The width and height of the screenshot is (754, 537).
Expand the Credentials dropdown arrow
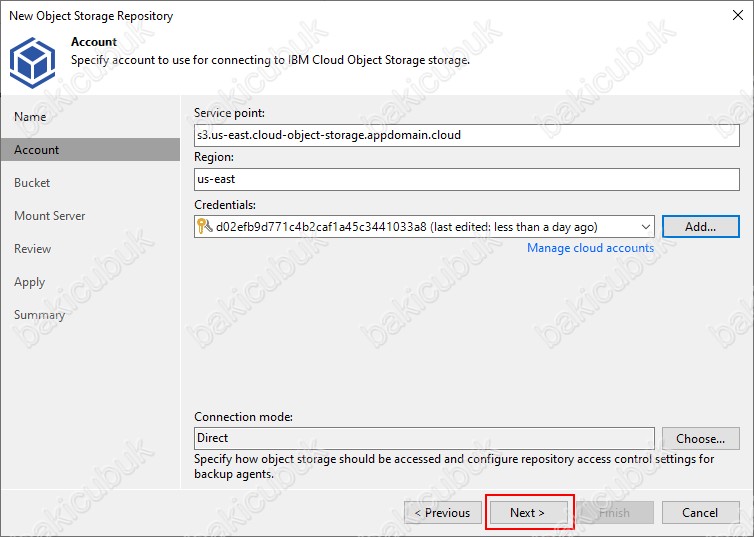point(645,227)
